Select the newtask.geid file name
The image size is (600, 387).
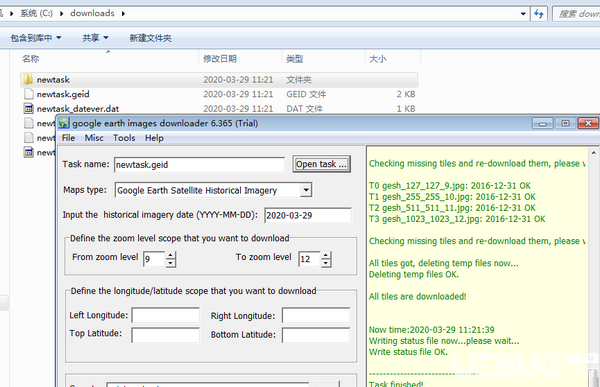pyautogui.click(x=63, y=94)
